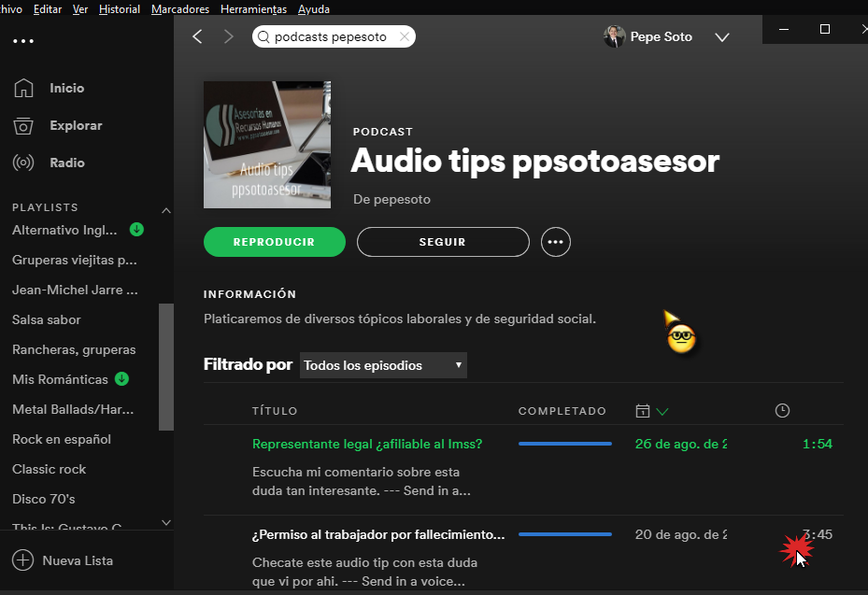Click date 20 de ago. of second episode

[681, 534]
